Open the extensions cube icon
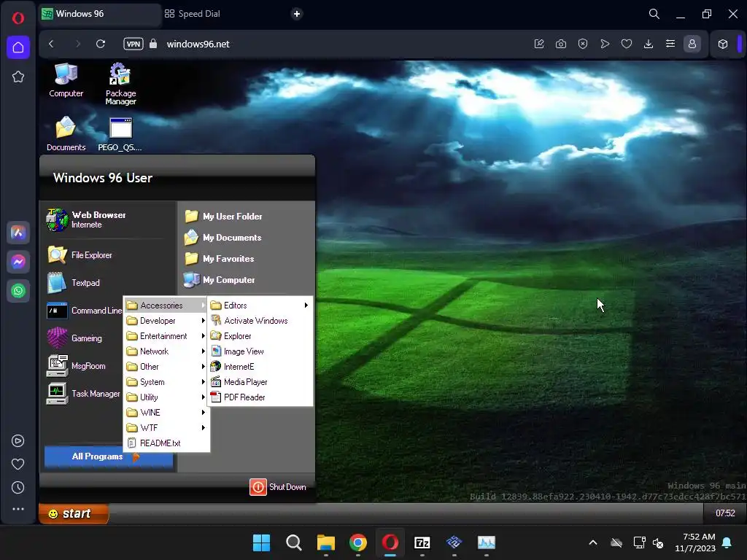 pyautogui.click(x=723, y=44)
